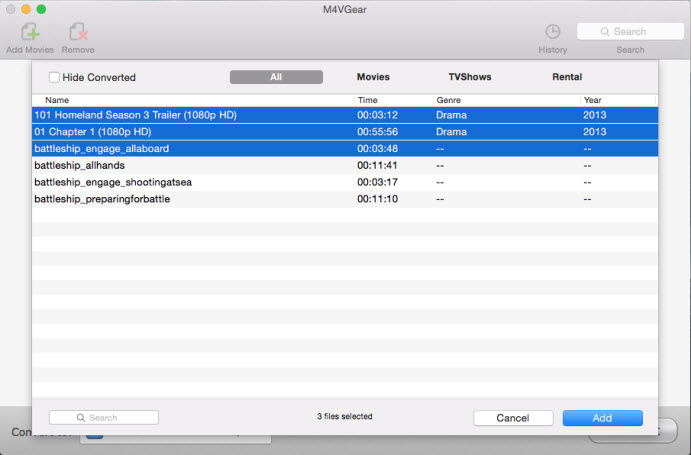The image size is (691, 455).
Task: Focus the dialog's bottom Search field
Action: tap(104, 418)
